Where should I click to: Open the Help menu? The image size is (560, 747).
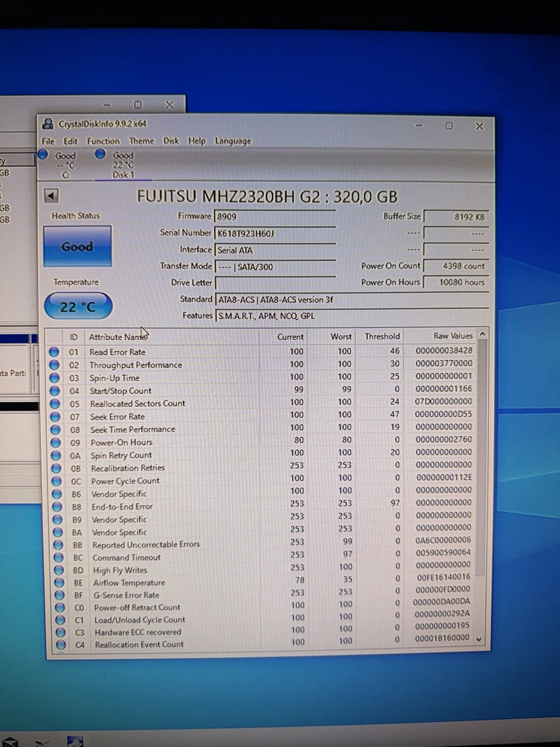pos(197,141)
